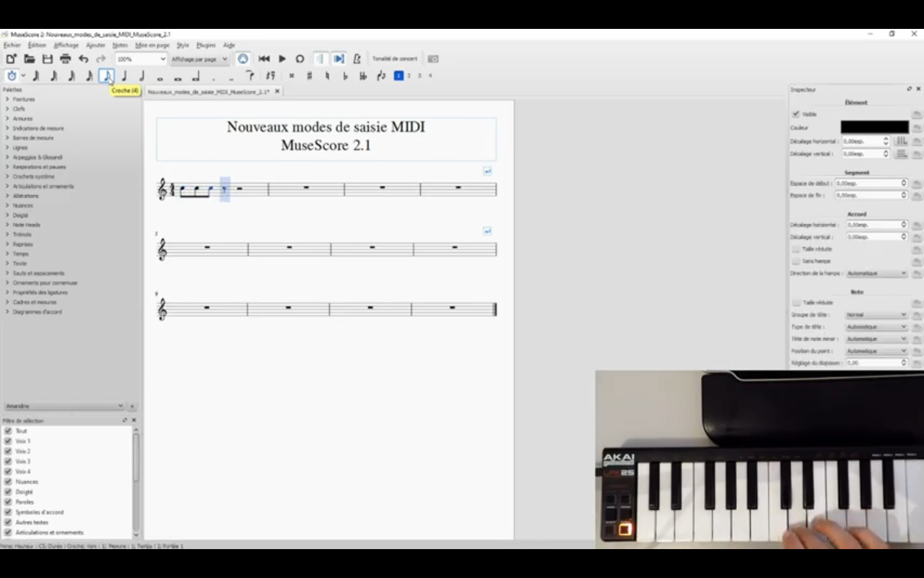Toggle the Visible checkbox in Inspecteur

796,114
